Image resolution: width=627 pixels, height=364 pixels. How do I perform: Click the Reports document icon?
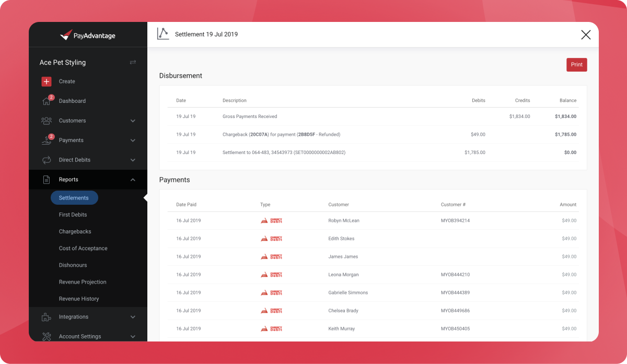(47, 180)
